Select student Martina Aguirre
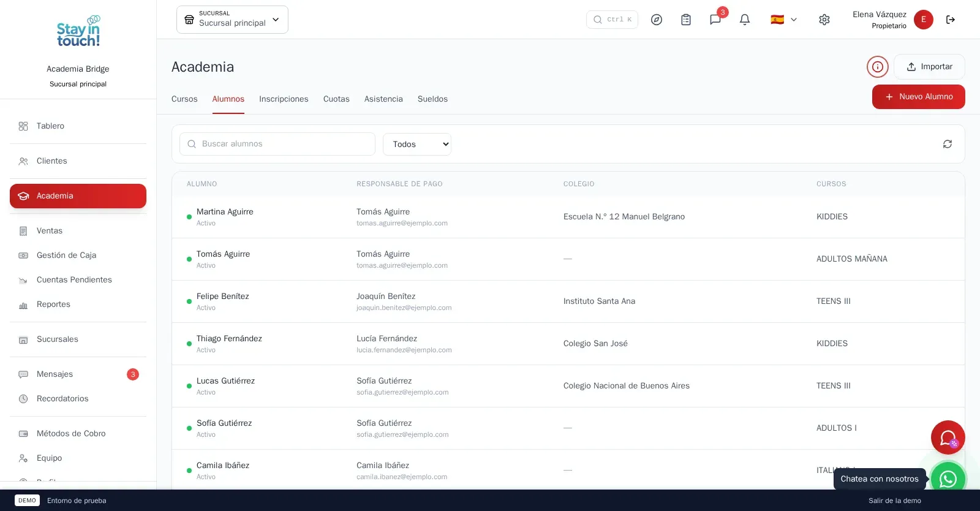The image size is (980, 511). [225, 212]
